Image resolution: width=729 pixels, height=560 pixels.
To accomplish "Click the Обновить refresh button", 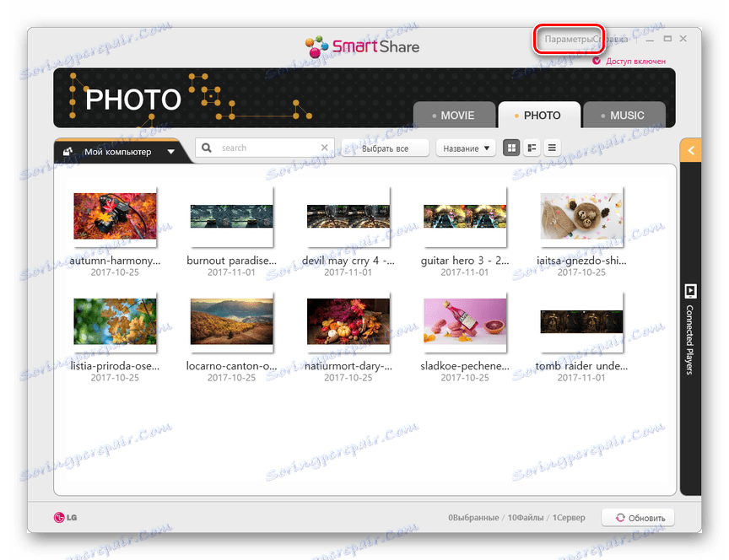I will click(x=638, y=518).
